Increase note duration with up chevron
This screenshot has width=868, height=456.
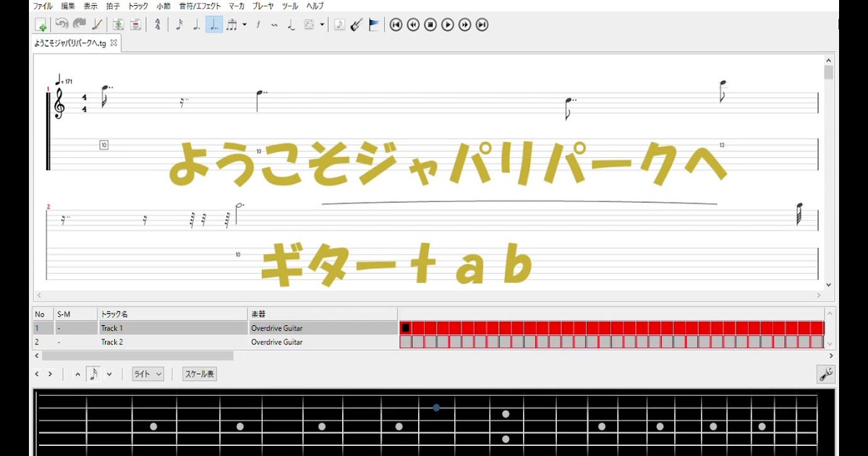coord(78,374)
